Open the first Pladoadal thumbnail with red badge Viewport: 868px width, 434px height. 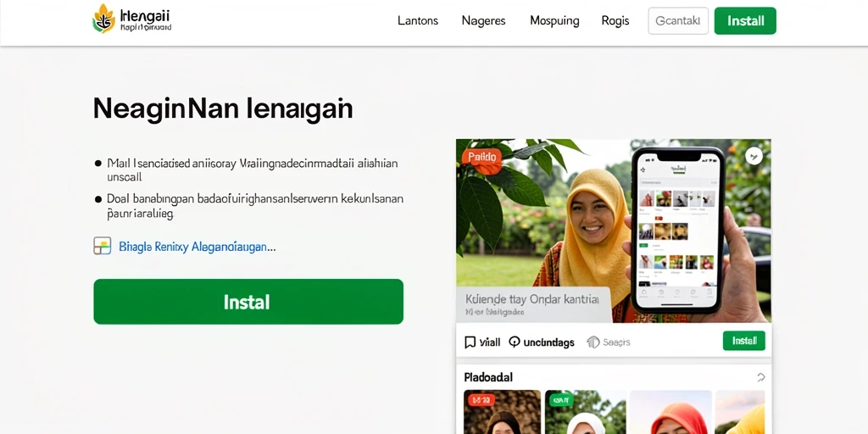click(x=502, y=412)
